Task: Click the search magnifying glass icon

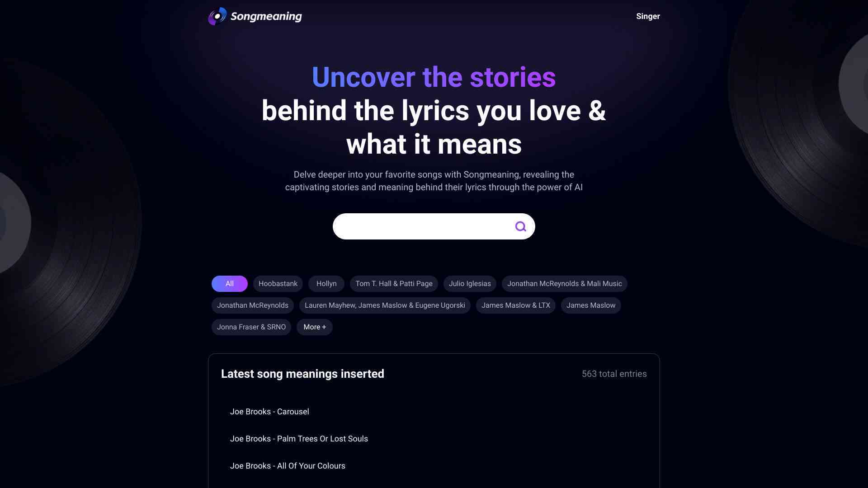Action: point(520,226)
